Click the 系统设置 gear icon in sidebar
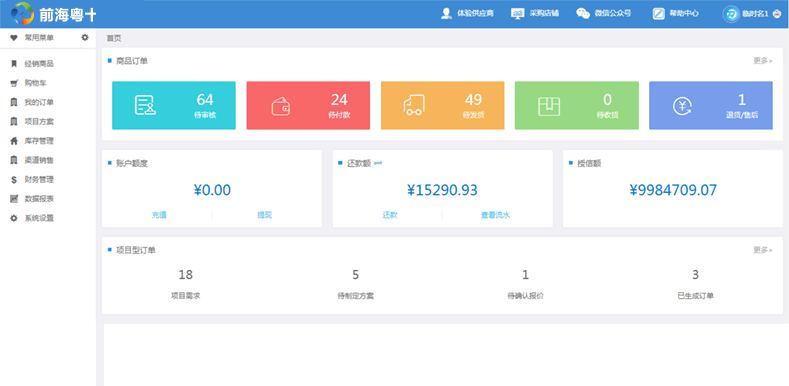789x386 pixels. point(14,218)
